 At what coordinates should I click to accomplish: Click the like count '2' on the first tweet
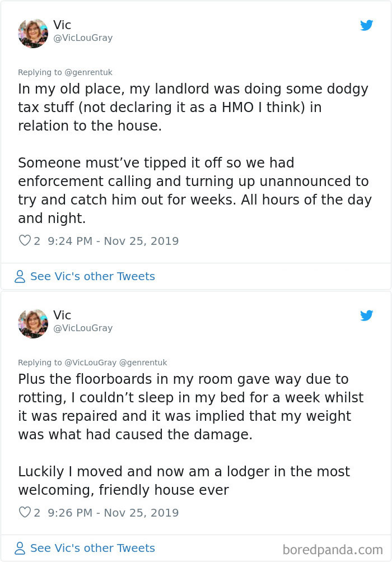coord(37,240)
